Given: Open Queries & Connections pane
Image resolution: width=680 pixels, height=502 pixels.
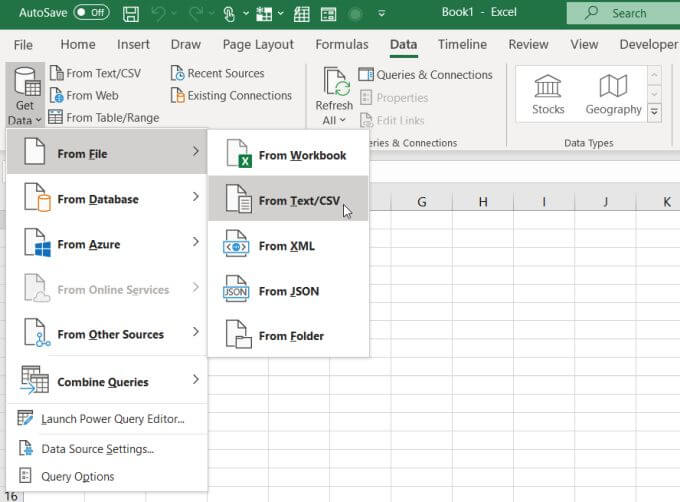Looking at the screenshot, I should tap(425, 75).
